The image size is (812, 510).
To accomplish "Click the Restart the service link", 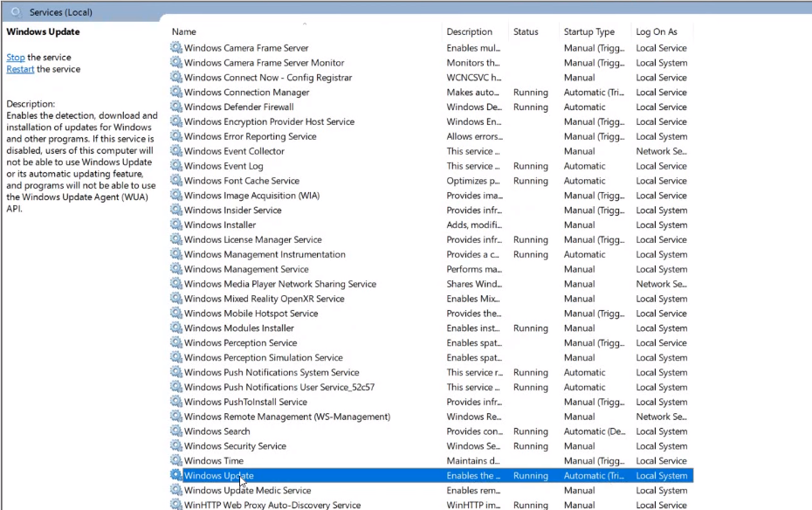I will tap(20, 69).
